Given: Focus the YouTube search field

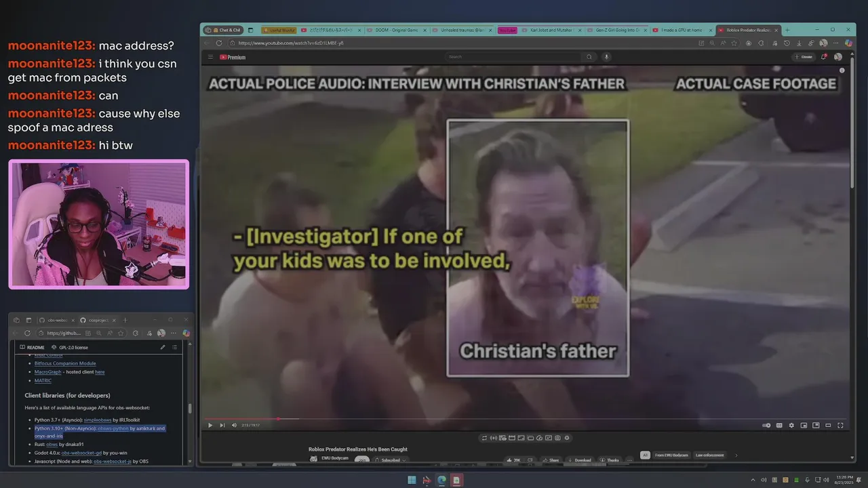Looking at the screenshot, I should 514,57.
